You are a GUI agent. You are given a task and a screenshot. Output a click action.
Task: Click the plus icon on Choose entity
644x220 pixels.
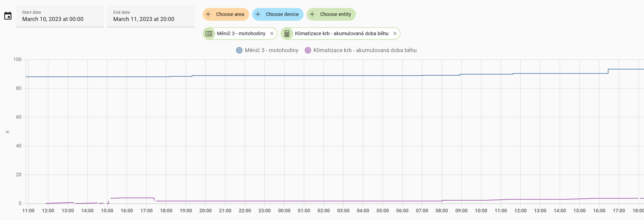[312, 14]
